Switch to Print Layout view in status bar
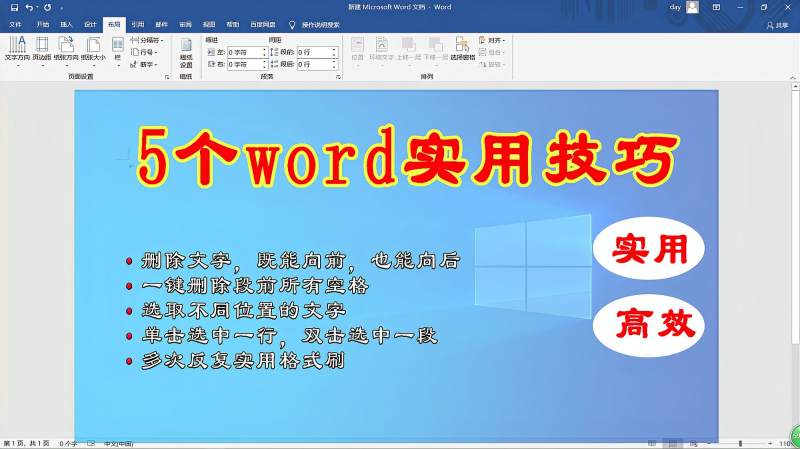Viewport: 800px width, 449px height. 672,444
